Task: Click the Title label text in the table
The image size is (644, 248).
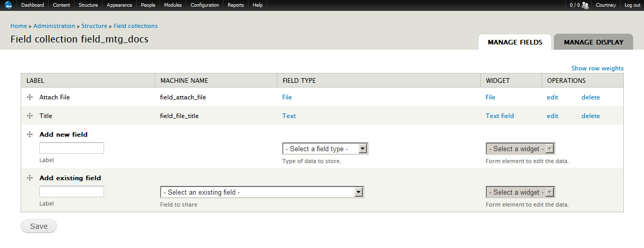Action: tap(46, 116)
